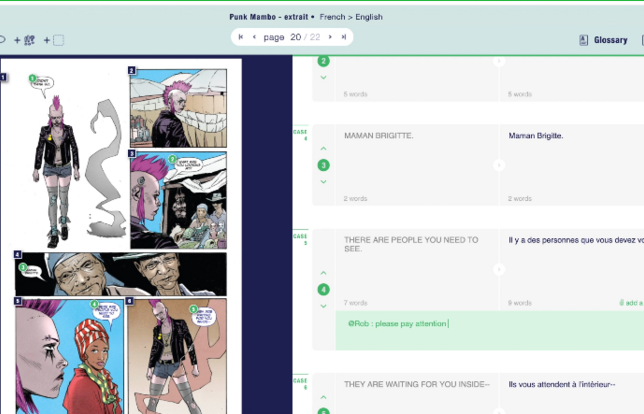Select source text 'MAMAN BRIGITTE.'
The width and height of the screenshot is (644, 414).
coord(379,136)
